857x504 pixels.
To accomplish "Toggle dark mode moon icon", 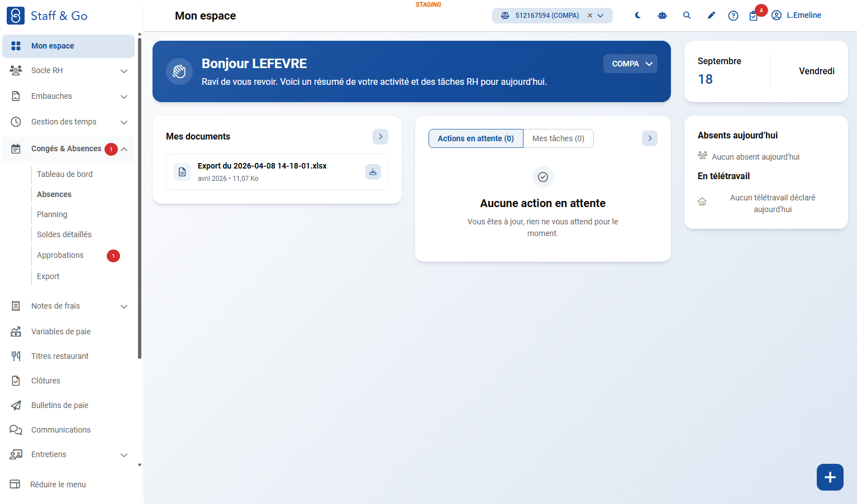I will (x=637, y=16).
